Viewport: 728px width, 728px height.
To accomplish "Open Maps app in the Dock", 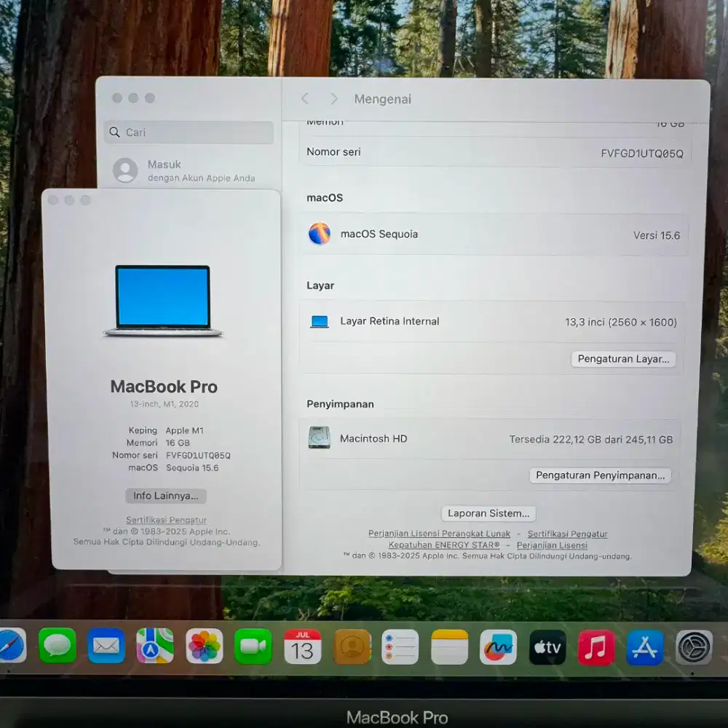I will (155, 646).
